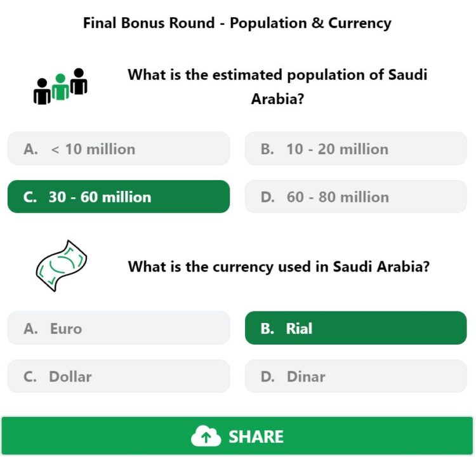This screenshot has height=460, width=476.
Task: Select Dinar as the currency answer
Action: 356,376
